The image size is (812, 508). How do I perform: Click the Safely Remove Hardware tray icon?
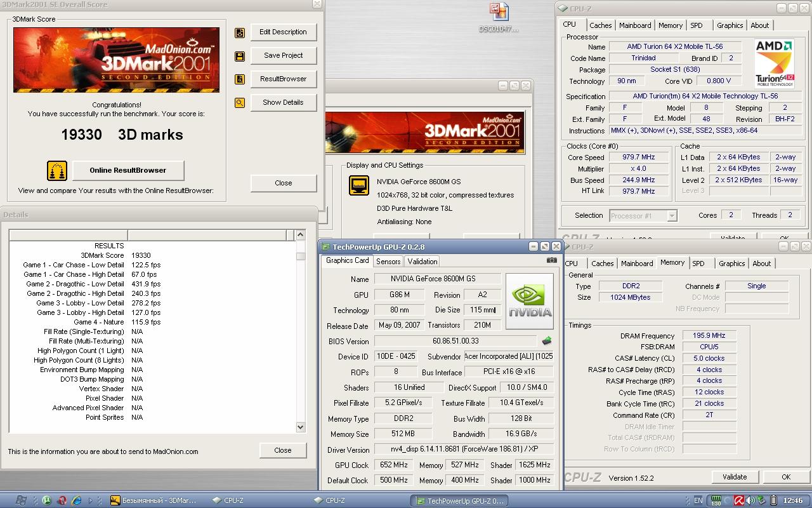pos(762,500)
